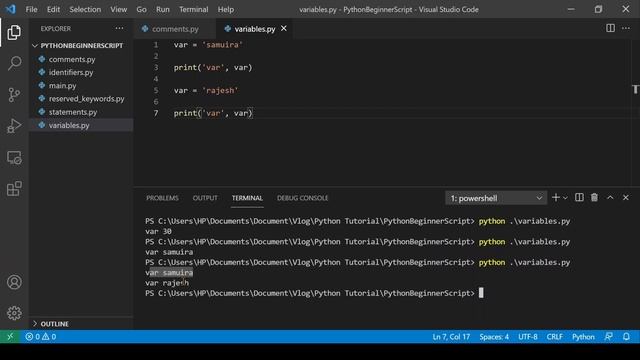The image size is (640, 360).
Task: Split the editor to the right
Action: tap(610, 28)
